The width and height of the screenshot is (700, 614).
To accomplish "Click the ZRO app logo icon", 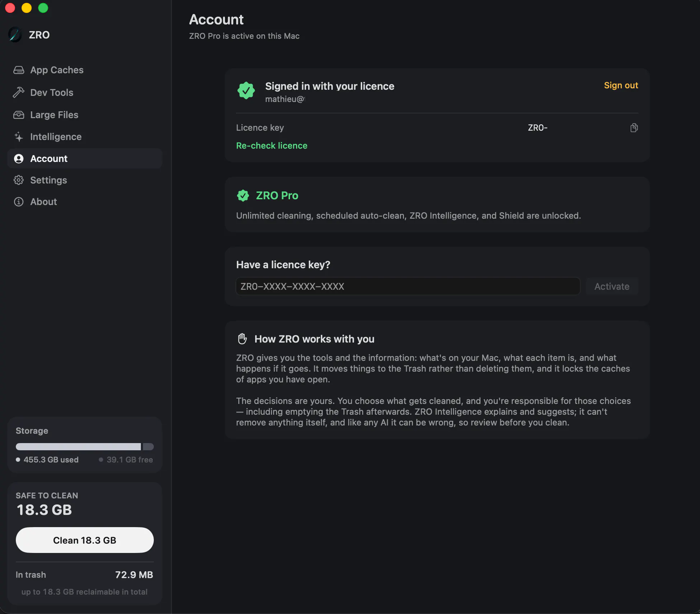I will (15, 35).
